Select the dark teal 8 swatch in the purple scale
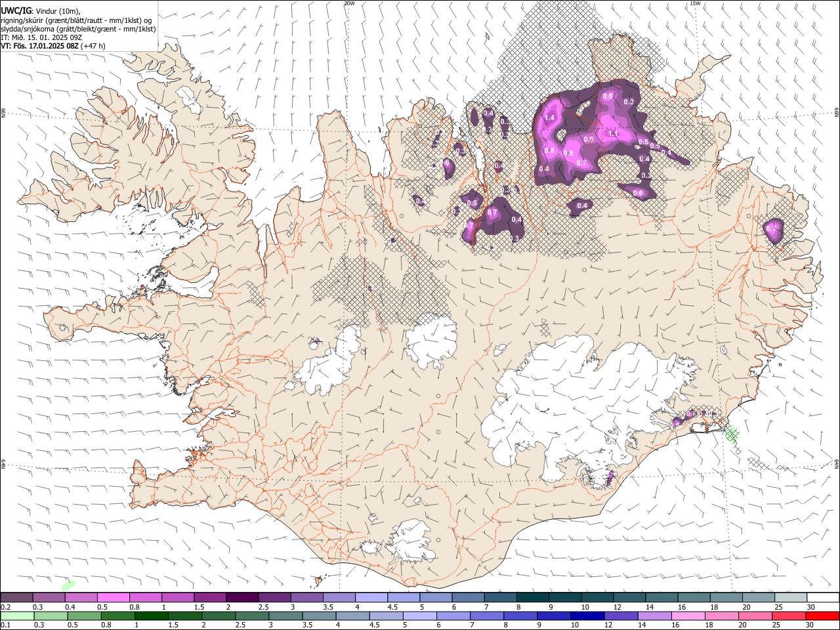840x630 pixels. click(532, 598)
